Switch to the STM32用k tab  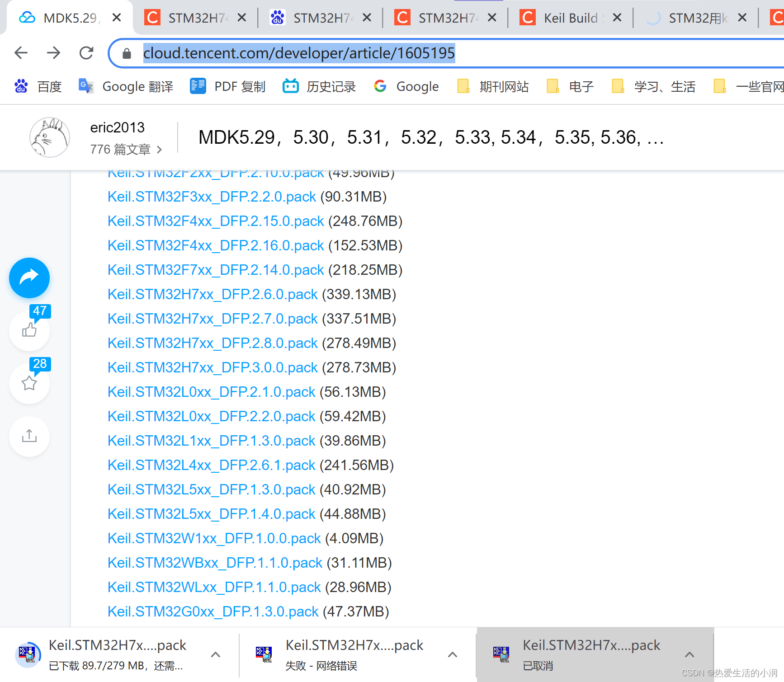click(x=696, y=18)
